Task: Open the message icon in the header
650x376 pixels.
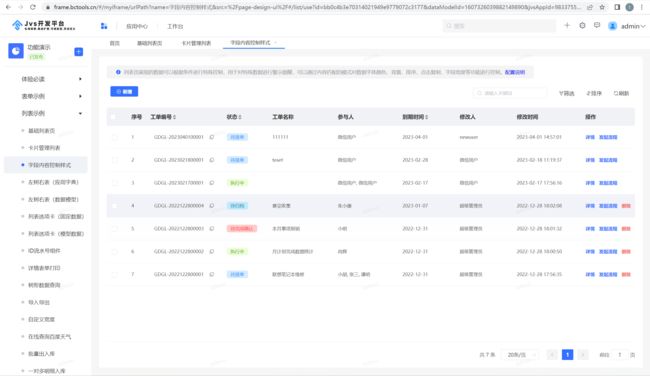Action: tap(597, 25)
